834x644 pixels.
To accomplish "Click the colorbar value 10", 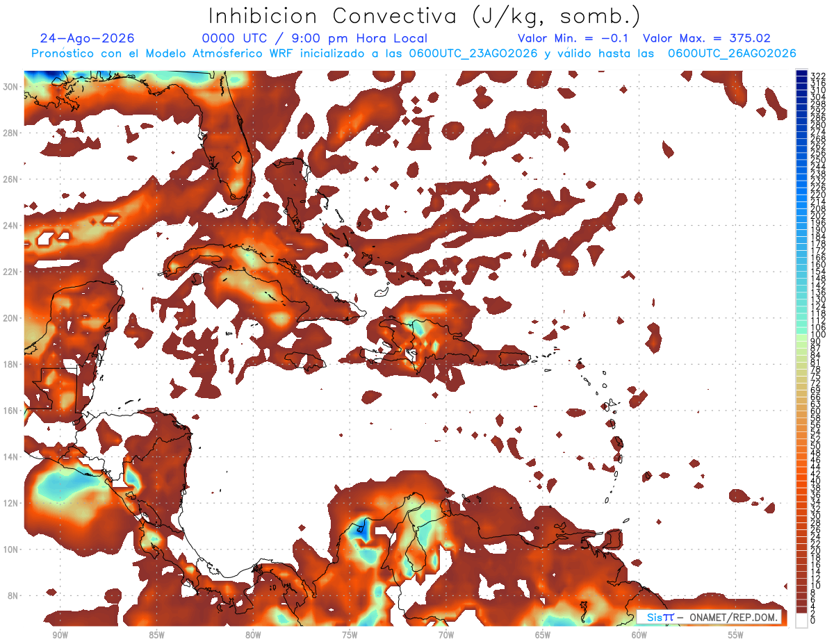I will click(x=816, y=585).
